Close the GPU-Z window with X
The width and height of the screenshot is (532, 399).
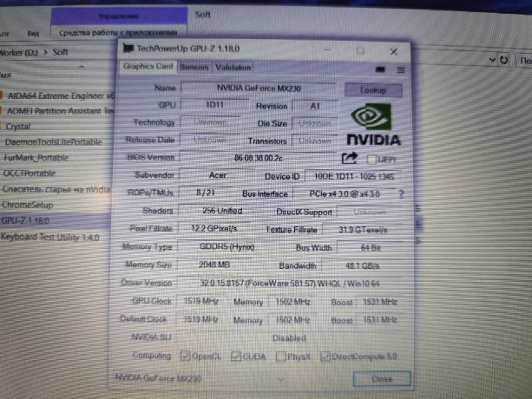393,51
